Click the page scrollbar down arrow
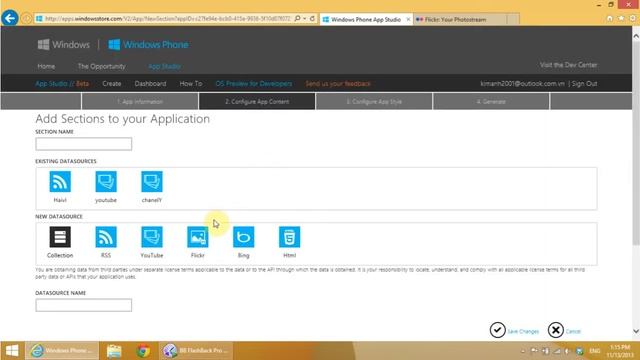The width and height of the screenshot is (640, 360). point(636,331)
